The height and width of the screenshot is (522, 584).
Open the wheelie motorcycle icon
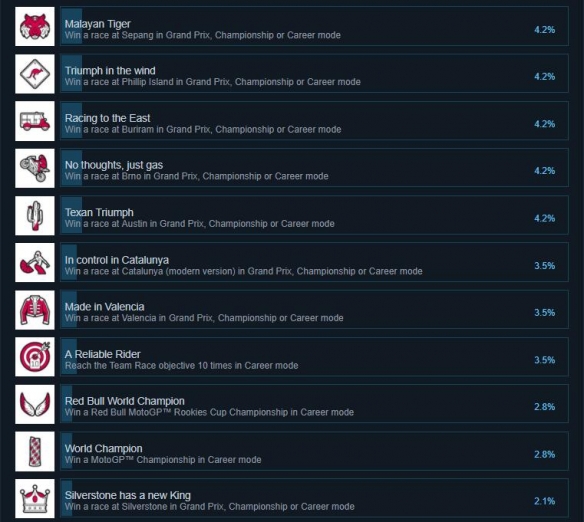[x=35, y=168]
